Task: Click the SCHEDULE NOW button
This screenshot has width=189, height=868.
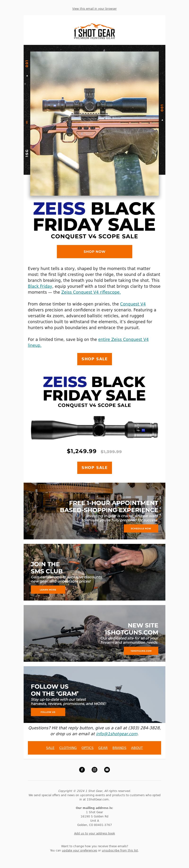Action: point(141,528)
